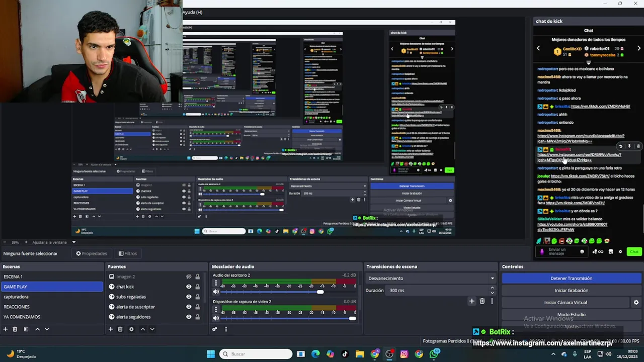This screenshot has width=644, height=362.
Task: Open emoji picker in chat message box
Action: 582,252
